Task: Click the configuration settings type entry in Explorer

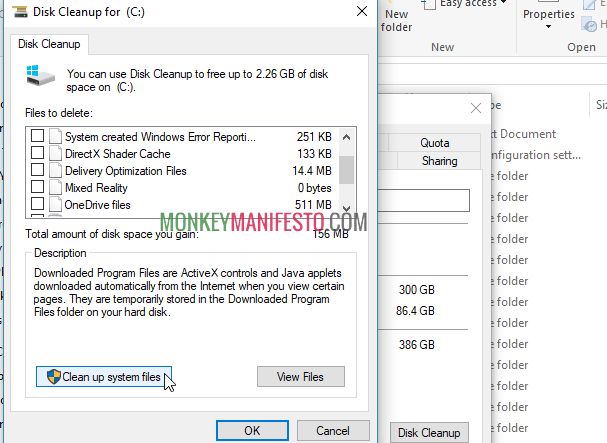Action: (536, 155)
